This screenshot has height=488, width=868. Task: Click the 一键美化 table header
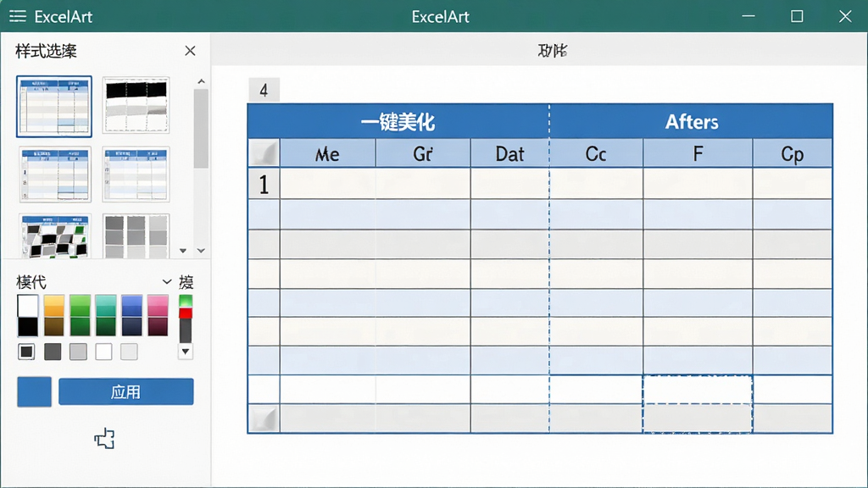(x=398, y=121)
